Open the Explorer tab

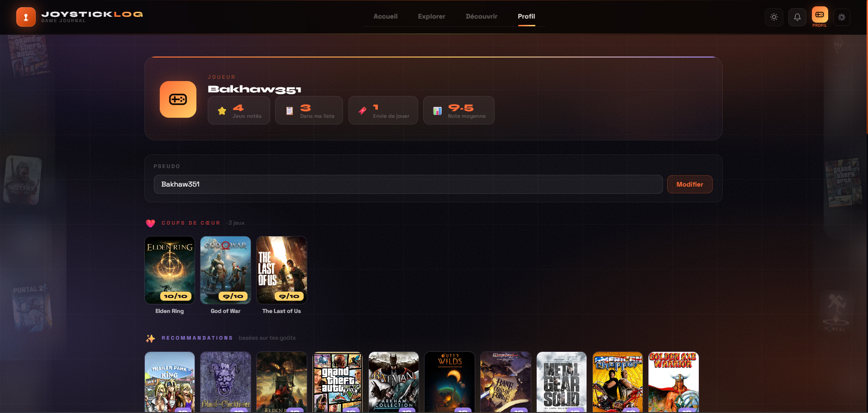(431, 16)
